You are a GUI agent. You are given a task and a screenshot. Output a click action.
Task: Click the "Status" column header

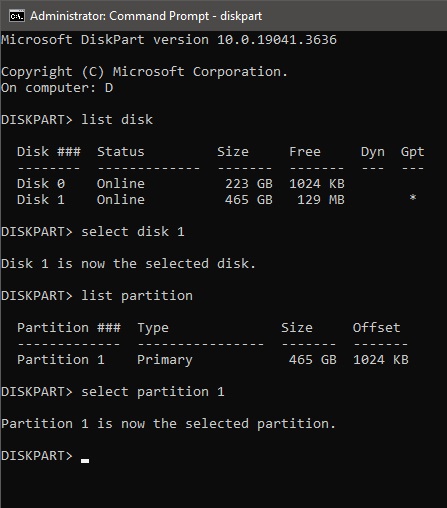(121, 152)
